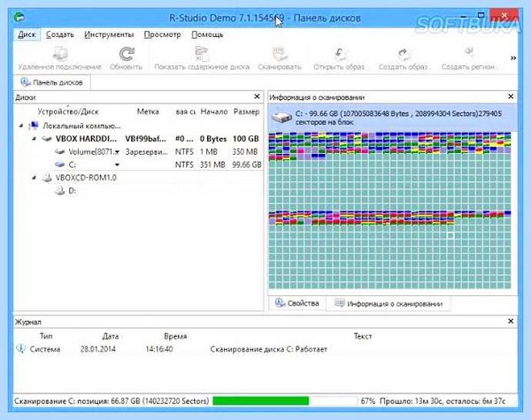The width and height of the screenshot is (531, 420).
Task: Click the 28.01.2014 date cell
Action: click(98, 349)
